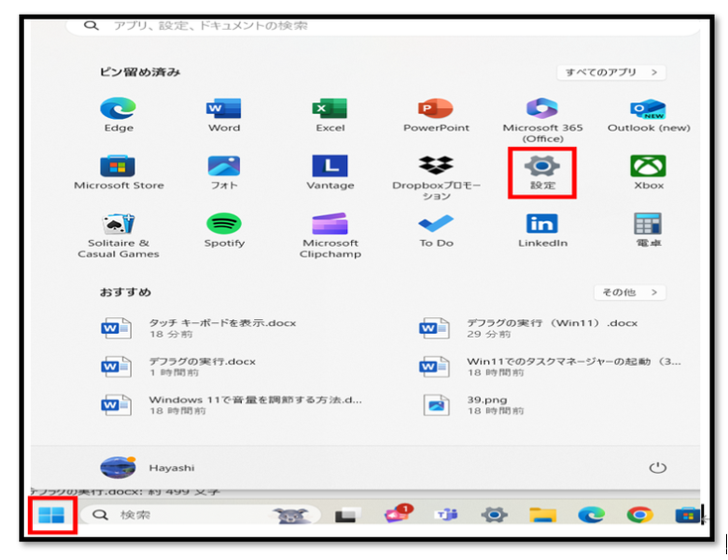728x560 pixels.
Task: Open the Dropbox promotion tile
Action: (x=436, y=177)
